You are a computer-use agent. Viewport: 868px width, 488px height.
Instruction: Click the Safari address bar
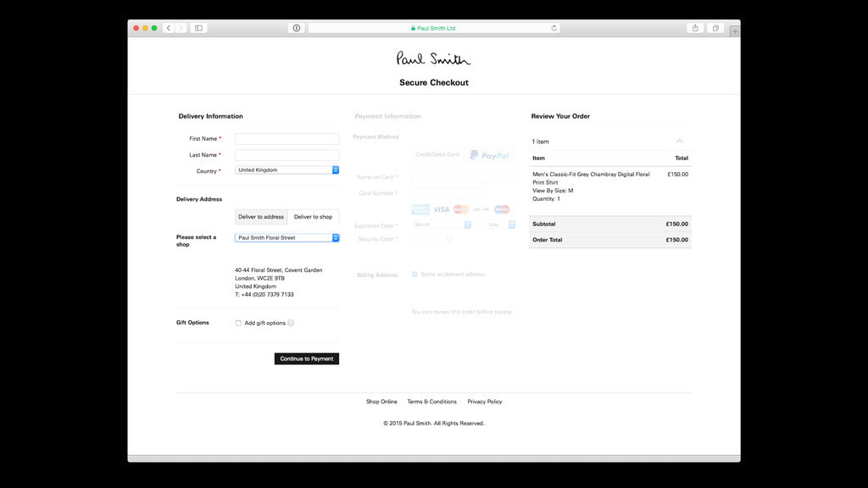[433, 28]
